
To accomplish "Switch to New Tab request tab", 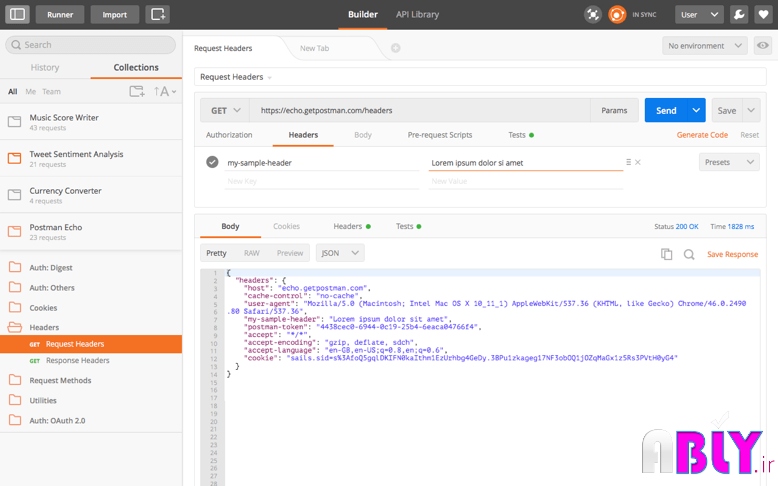I will [314, 48].
